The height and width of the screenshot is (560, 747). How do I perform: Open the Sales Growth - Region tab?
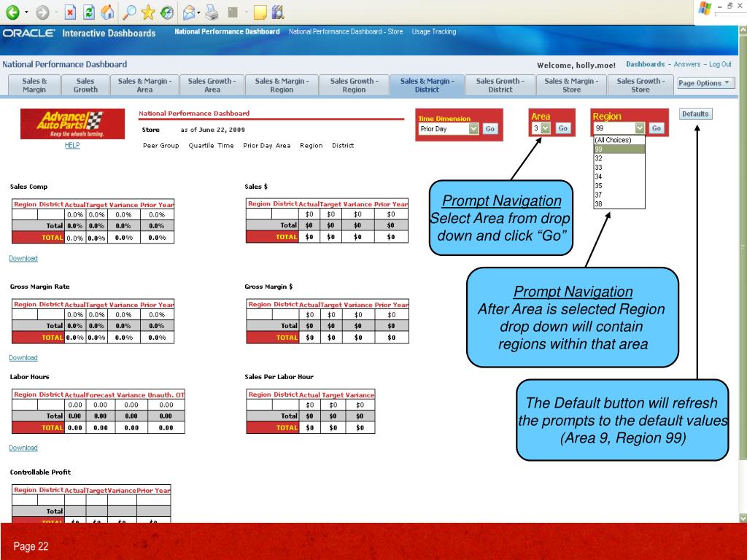[x=354, y=85]
